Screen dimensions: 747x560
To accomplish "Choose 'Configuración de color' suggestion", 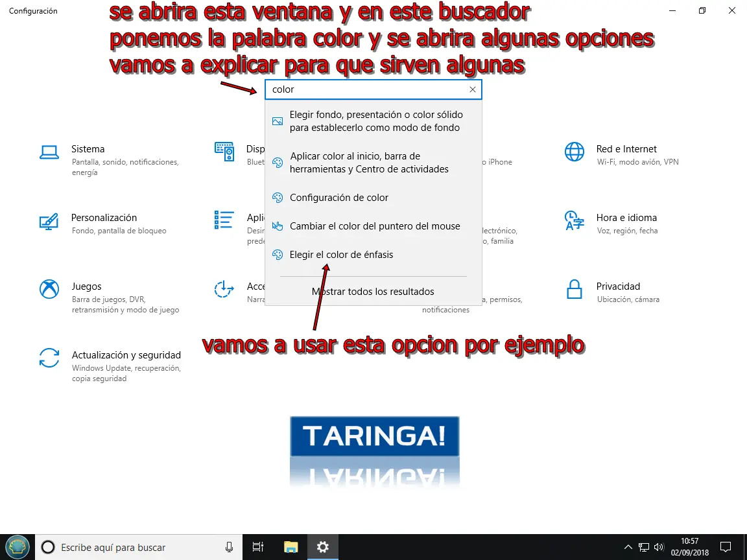I will coord(373,198).
